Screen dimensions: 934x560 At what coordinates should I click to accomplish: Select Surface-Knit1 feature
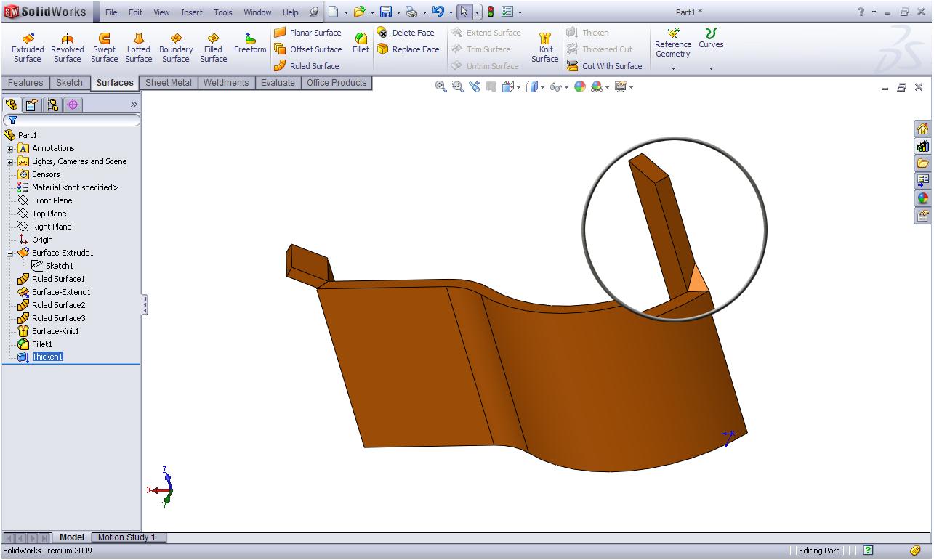coord(55,331)
